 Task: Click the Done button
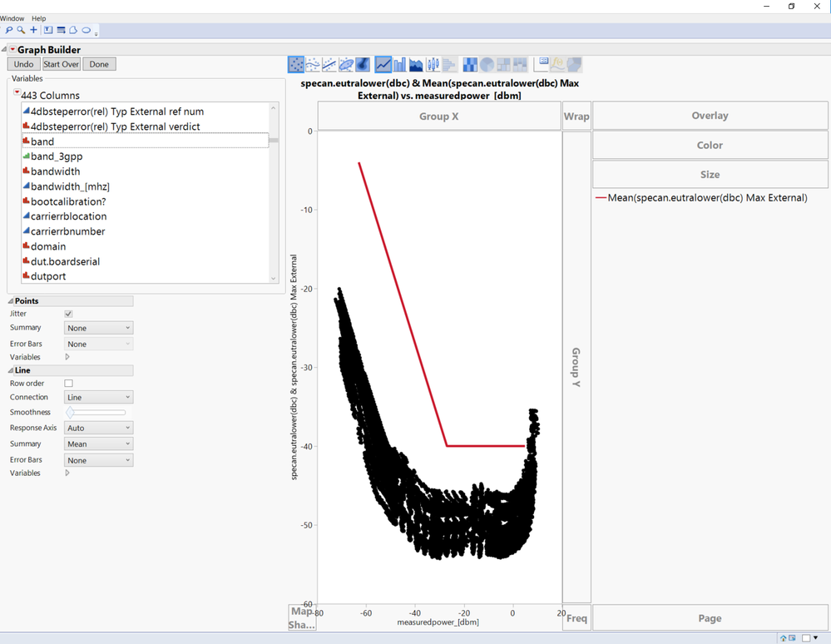[99, 64]
